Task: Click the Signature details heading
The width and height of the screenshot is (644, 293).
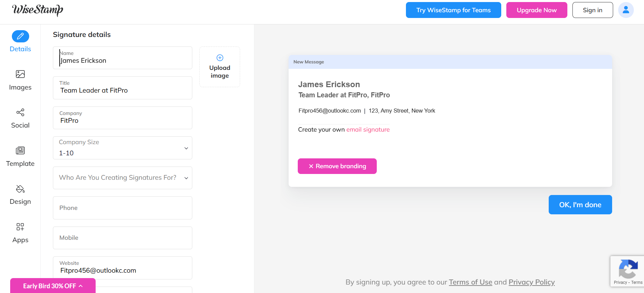Action: [x=82, y=35]
